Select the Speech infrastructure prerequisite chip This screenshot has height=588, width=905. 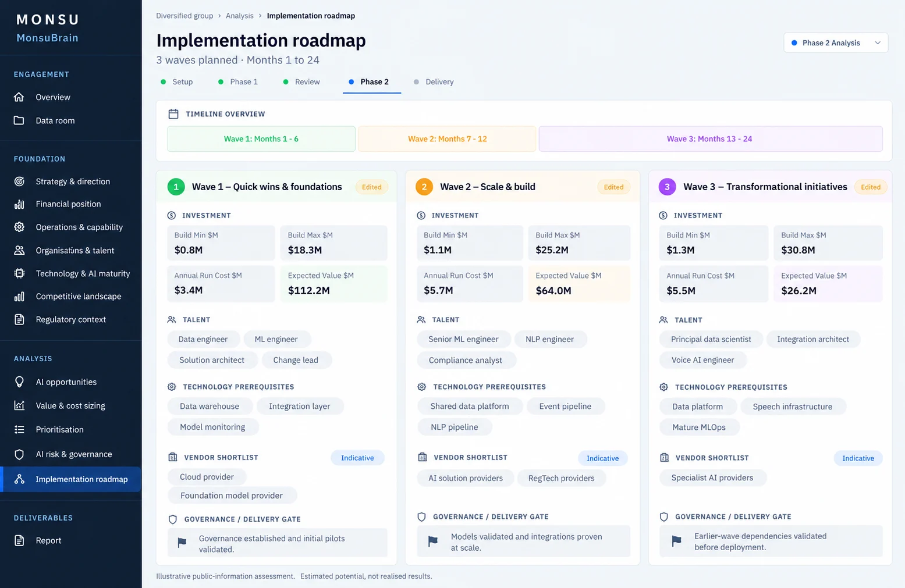793,407
